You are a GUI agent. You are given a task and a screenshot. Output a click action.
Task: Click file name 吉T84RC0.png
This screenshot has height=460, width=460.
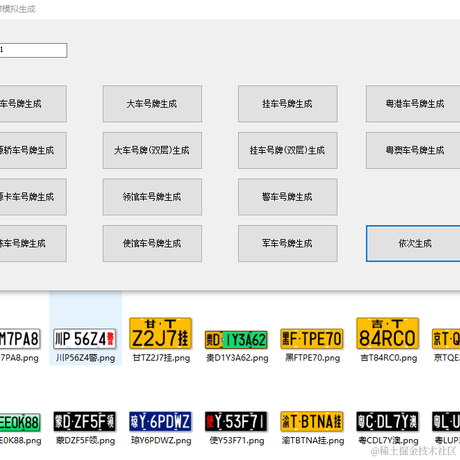click(x=388, y=358)
